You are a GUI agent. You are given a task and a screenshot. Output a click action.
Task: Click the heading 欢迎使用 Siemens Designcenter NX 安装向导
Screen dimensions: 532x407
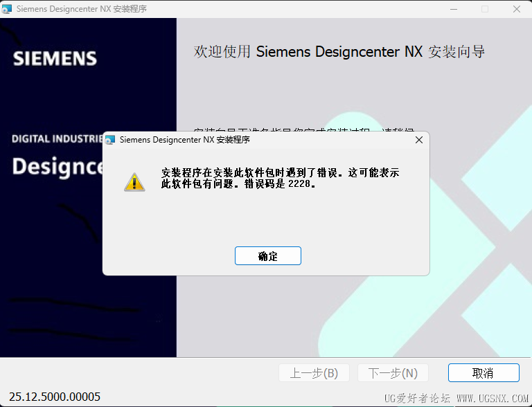(339, 51)
